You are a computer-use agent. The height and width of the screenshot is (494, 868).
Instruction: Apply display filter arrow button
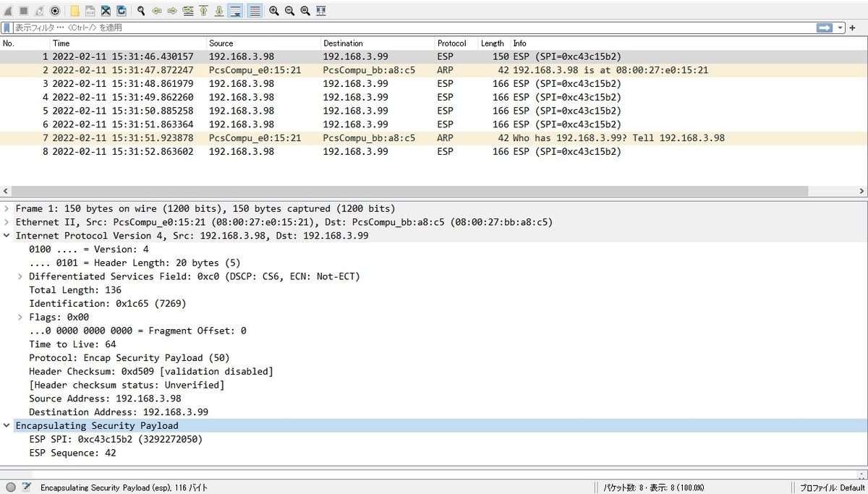(825, 27)
